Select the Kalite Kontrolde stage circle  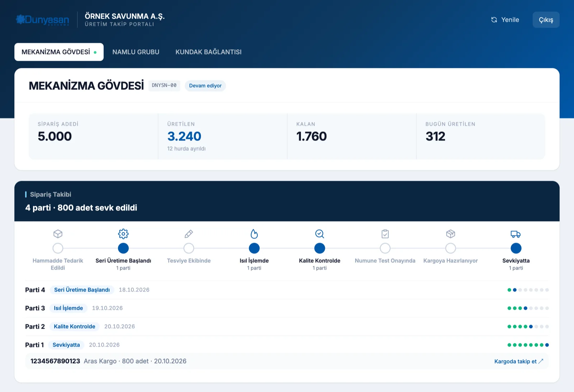(320, 248)
